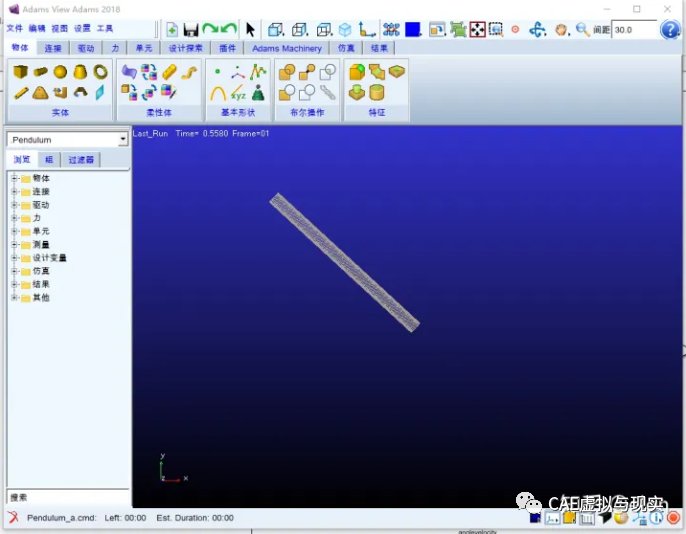Screen dimensions: 686x534
Task: Select the Torus solid tool
Action: click(100, 71)
